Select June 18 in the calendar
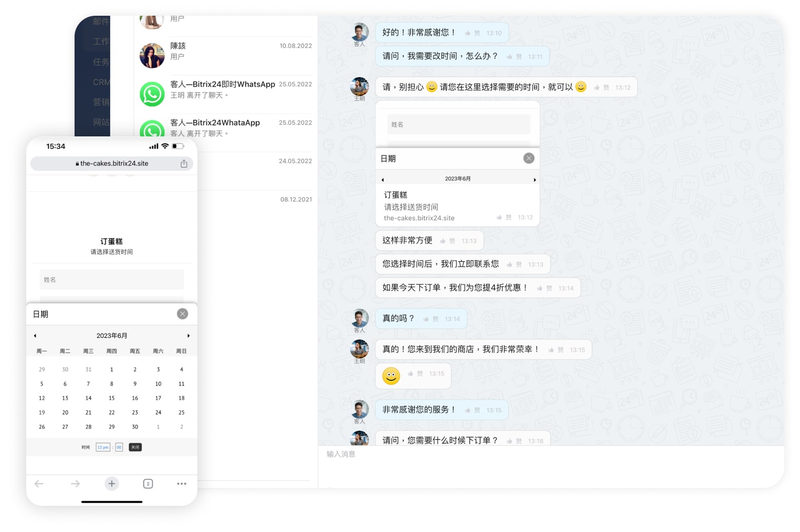This screenshot has width=800, height=532. coord(182,398)
